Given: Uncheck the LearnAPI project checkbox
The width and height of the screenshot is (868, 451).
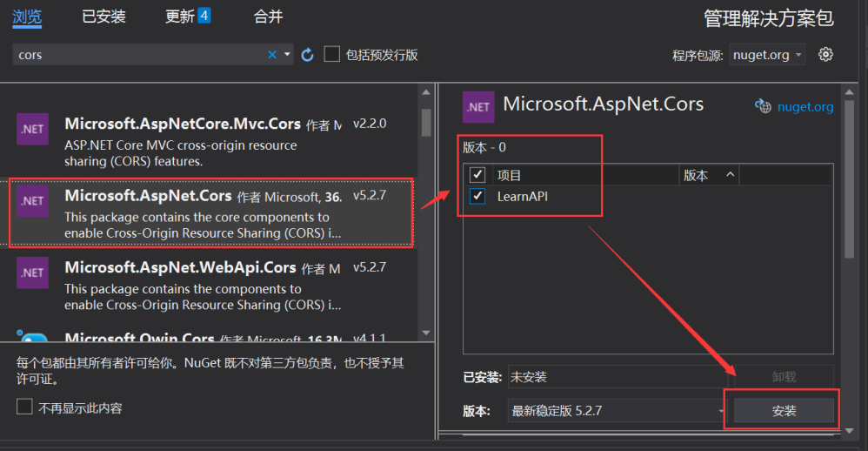Looking at the screenshot, I should coord(477,196).
